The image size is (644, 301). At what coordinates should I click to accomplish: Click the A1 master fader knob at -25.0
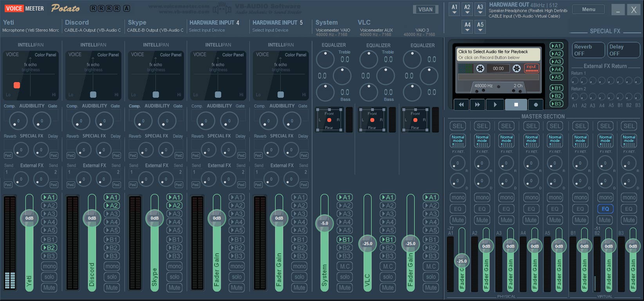coord(462,261)
